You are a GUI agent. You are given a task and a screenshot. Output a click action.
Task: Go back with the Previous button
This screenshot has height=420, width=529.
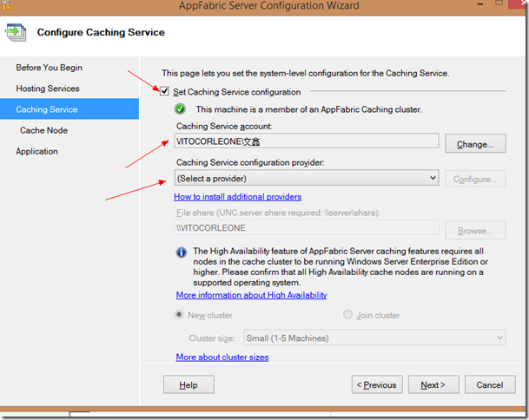pyautogui.click(x=377, y=384)
